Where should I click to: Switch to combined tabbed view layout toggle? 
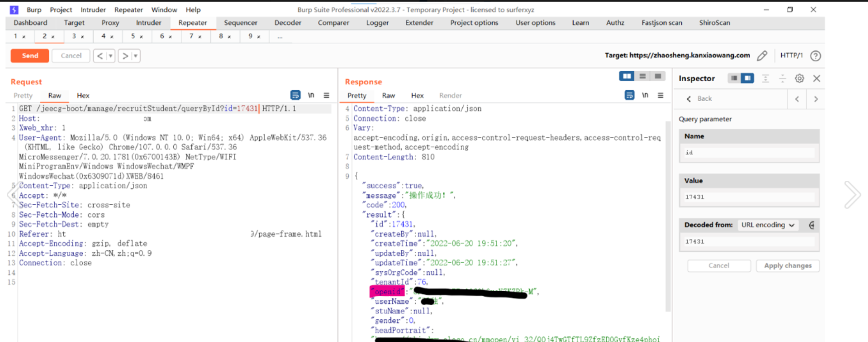click(x=658, y=76)
